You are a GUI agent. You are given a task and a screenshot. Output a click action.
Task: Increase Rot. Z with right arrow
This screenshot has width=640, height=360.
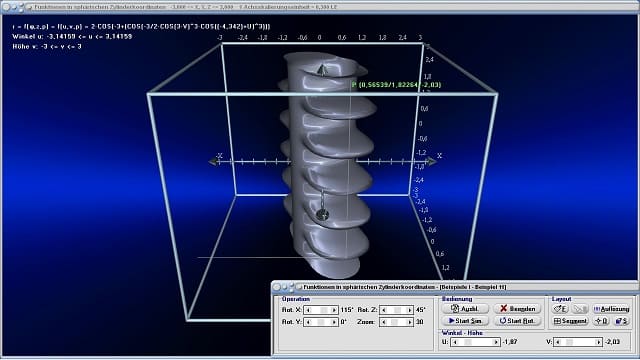tap(409, 310)
